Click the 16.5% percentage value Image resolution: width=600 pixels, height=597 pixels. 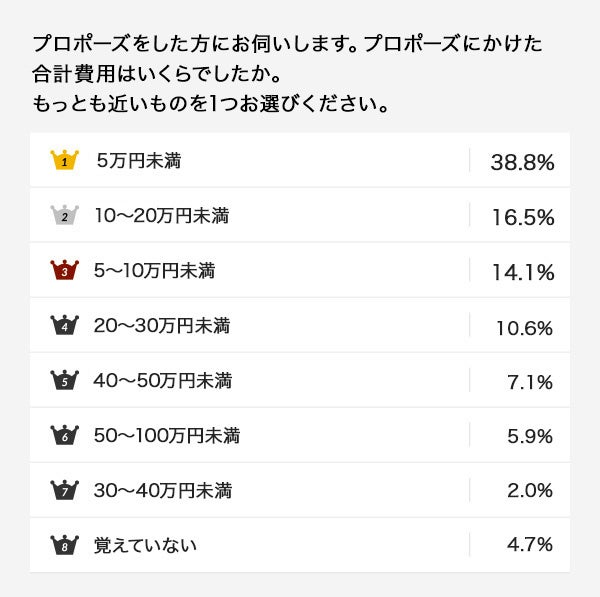(522, 216)
